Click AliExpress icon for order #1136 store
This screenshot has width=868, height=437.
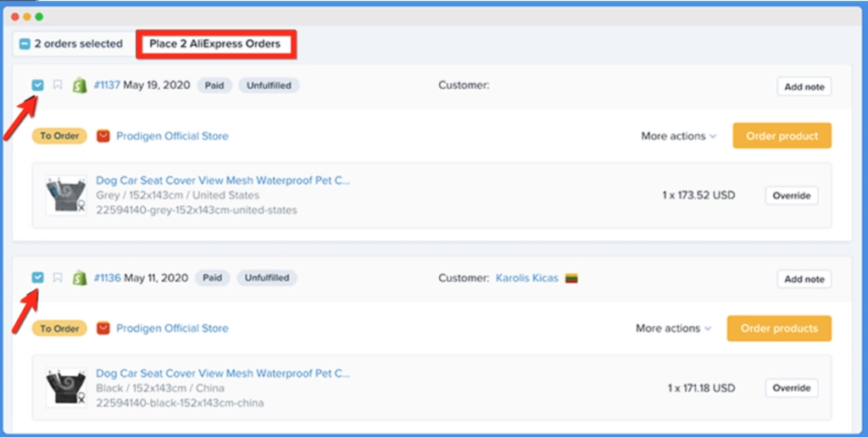(x=103, y=328)
